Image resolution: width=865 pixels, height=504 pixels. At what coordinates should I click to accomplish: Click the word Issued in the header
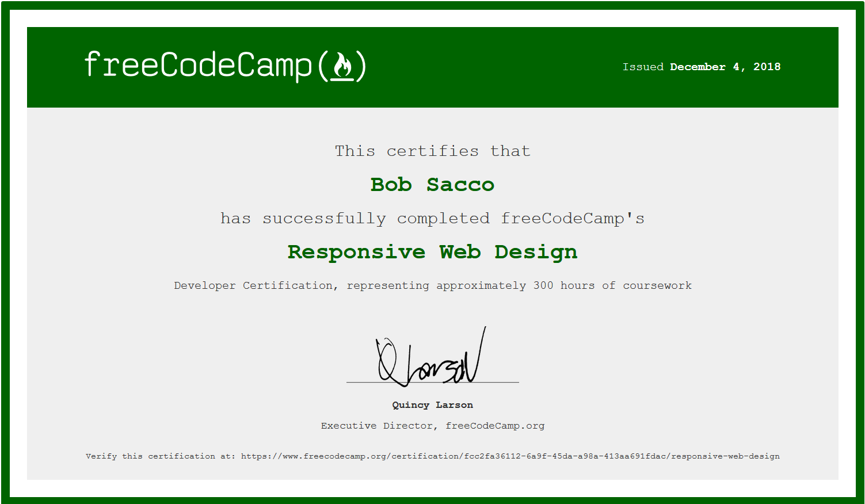tap(643, 67)
